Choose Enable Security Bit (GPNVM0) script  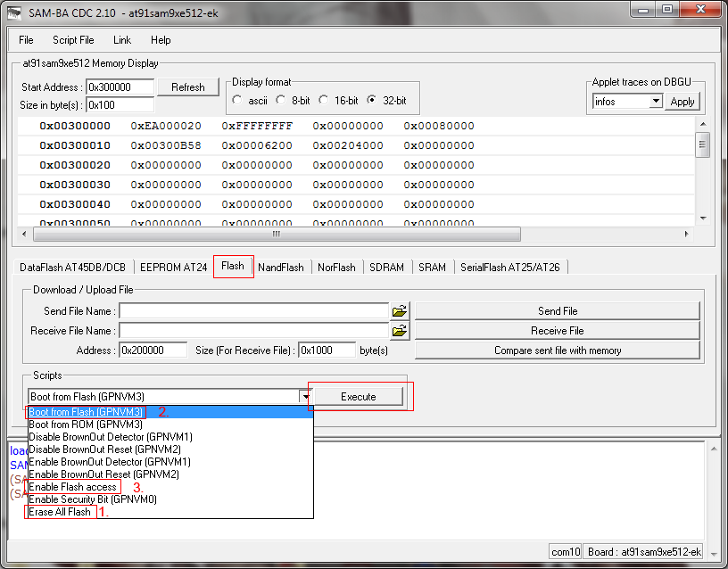[170, 499]
